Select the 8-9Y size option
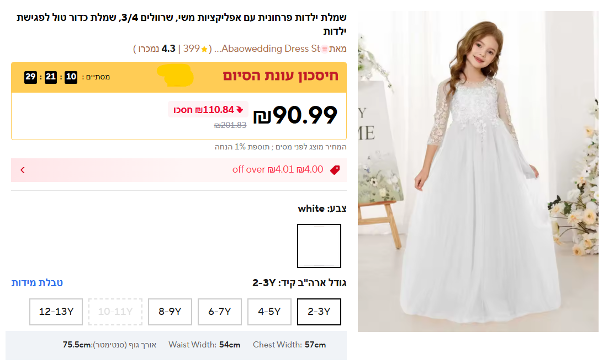Viewport: 603px width, 364px height. [170, 312]
